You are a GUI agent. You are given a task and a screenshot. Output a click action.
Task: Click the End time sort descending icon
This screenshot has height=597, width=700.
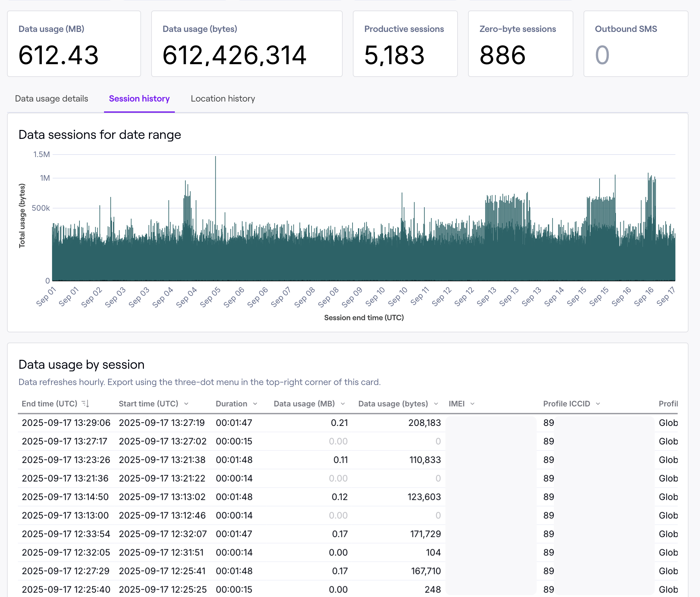(x=86, y=404)
